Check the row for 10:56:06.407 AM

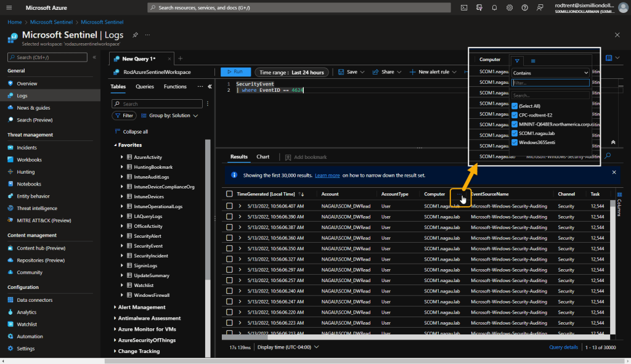229,206
